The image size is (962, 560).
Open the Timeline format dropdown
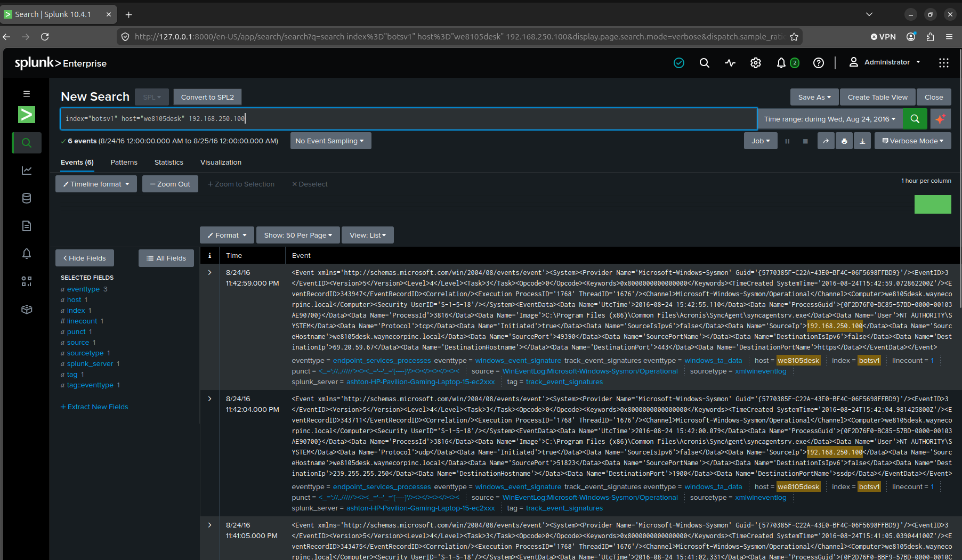click(x=96, y=184)
